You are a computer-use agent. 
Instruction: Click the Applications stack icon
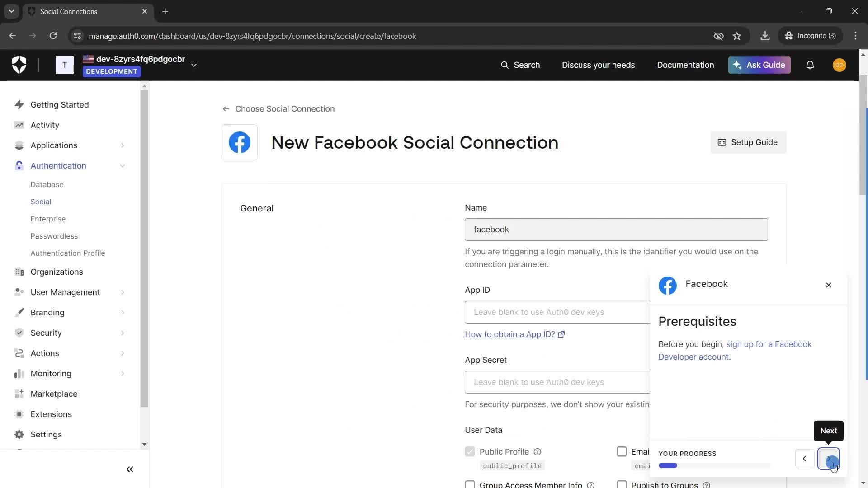19,145
